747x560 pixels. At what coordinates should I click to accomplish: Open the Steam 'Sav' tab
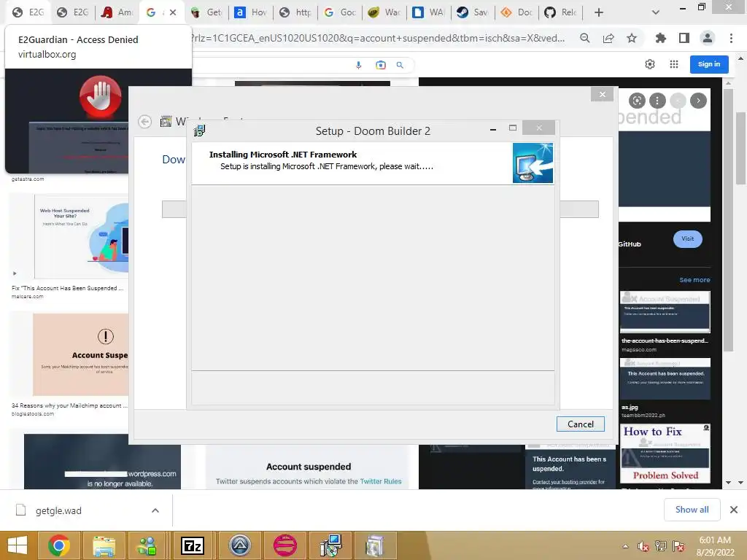pyautogui.click(x=472, y=12)
